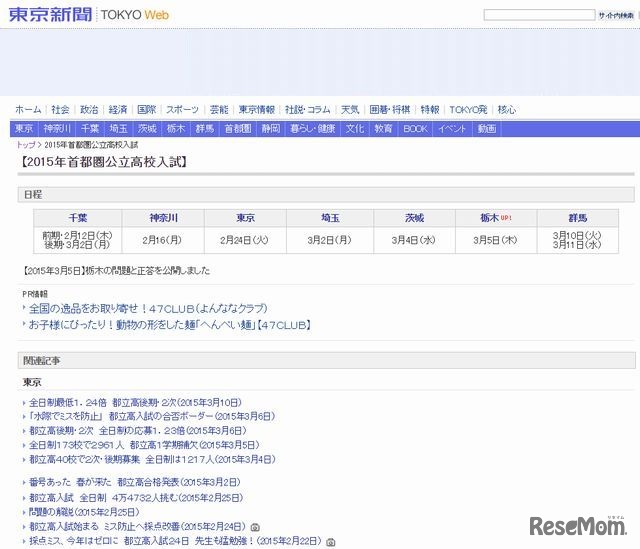Viewport: 640px width, 549px height.
Task: Open the 核心 section
Action: coord(507,109)
